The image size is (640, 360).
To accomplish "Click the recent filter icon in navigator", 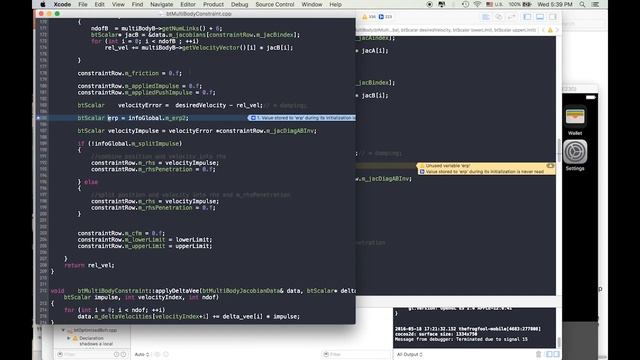I will pyautogui.click(x=117, y=354).
